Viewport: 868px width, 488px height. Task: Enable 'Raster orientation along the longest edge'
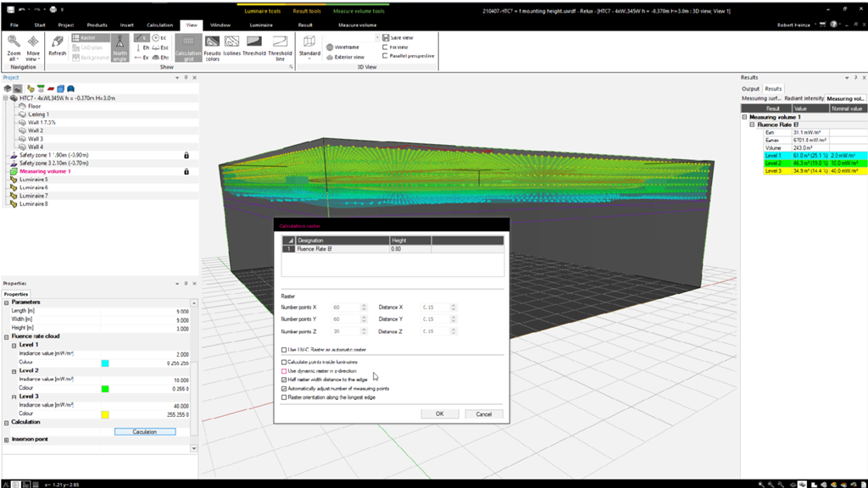coord(284,396)
